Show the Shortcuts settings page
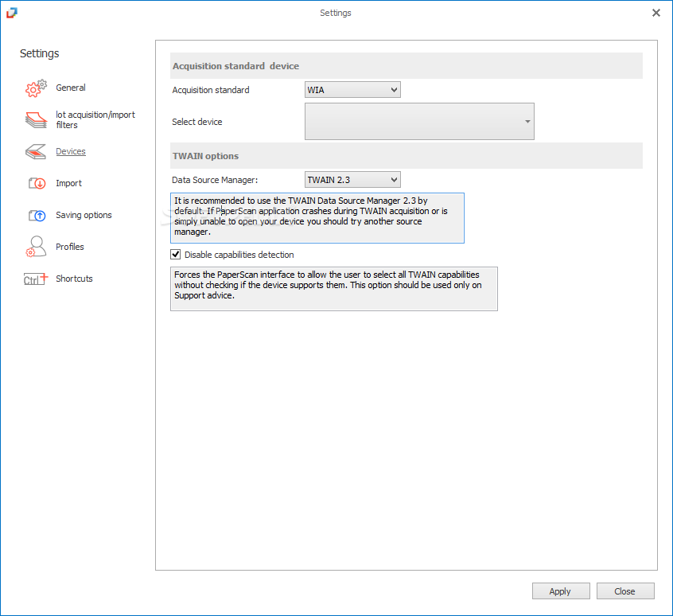The height and width of the screenshot is (616, 673). click(x=74, y=279)
